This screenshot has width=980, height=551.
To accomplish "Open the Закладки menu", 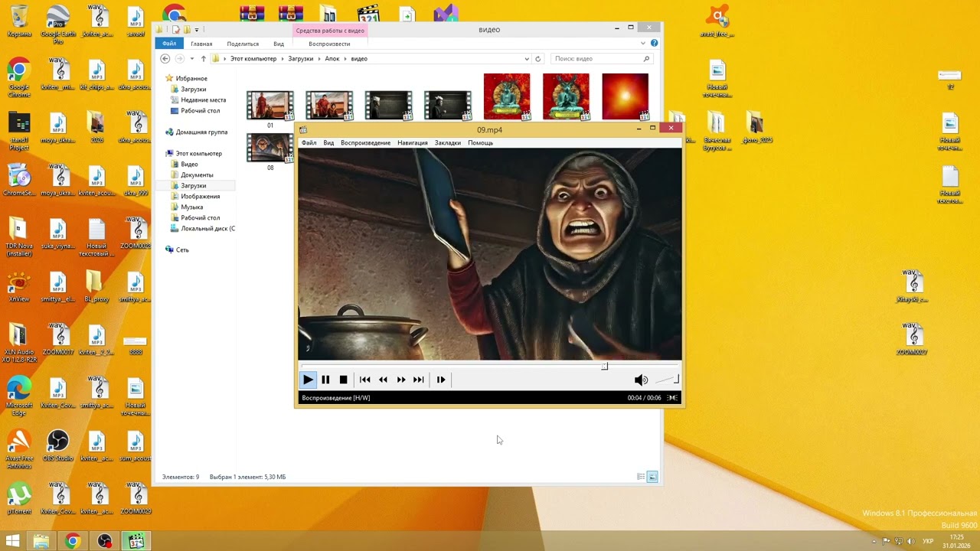I will pos(448,143).
